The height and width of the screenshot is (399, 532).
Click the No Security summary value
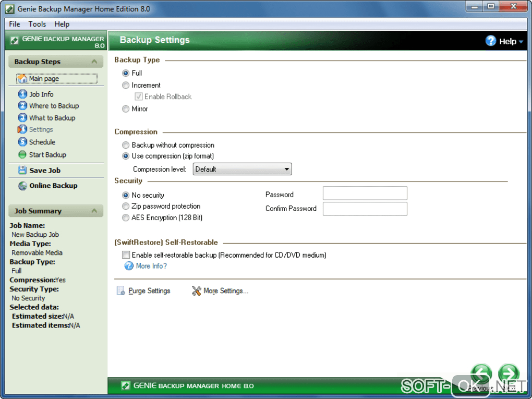pyautogui.click(x=28, y=298)
